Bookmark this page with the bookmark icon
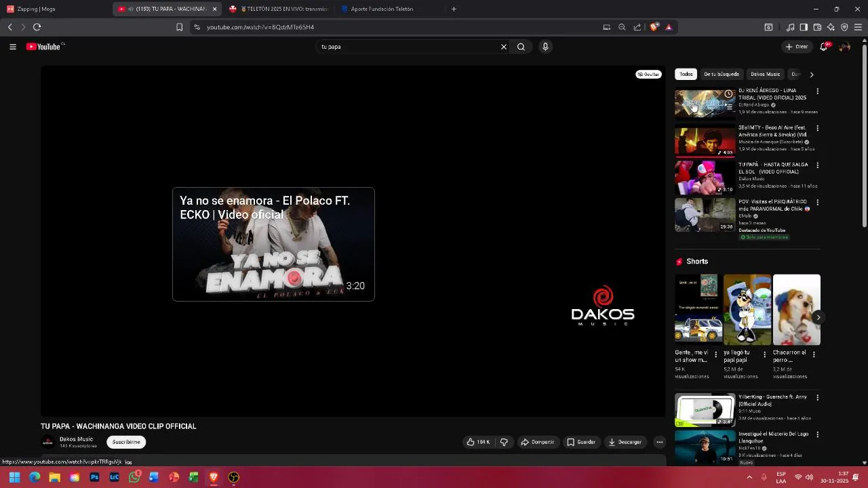The image size is (868, 488). (179, 27)
